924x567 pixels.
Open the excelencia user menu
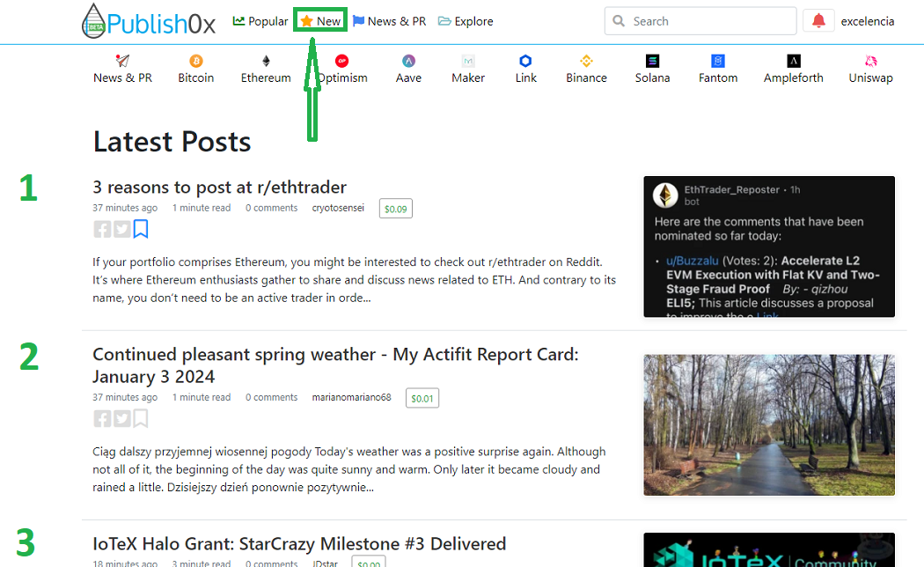(x=868, y=21)
